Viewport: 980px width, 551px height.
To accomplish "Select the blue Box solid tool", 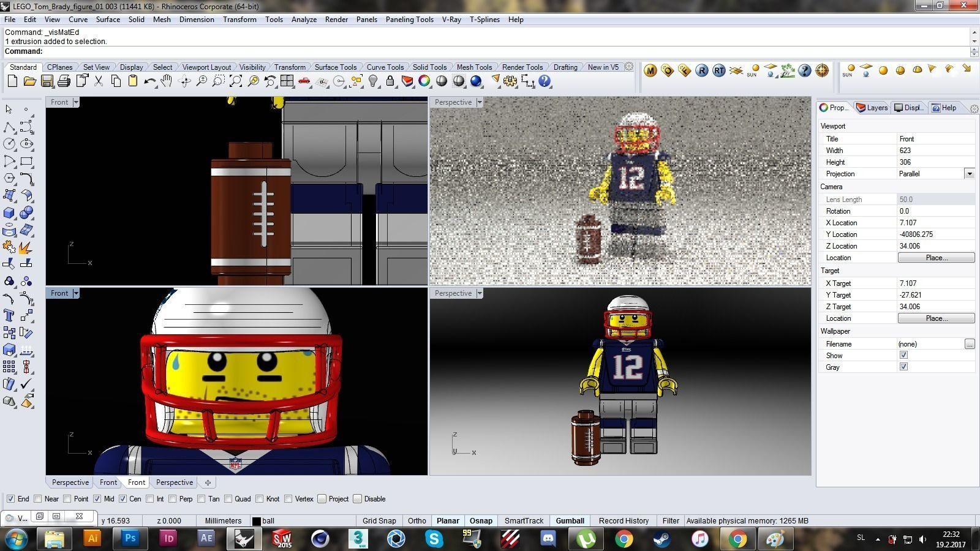I will [9, 212].
